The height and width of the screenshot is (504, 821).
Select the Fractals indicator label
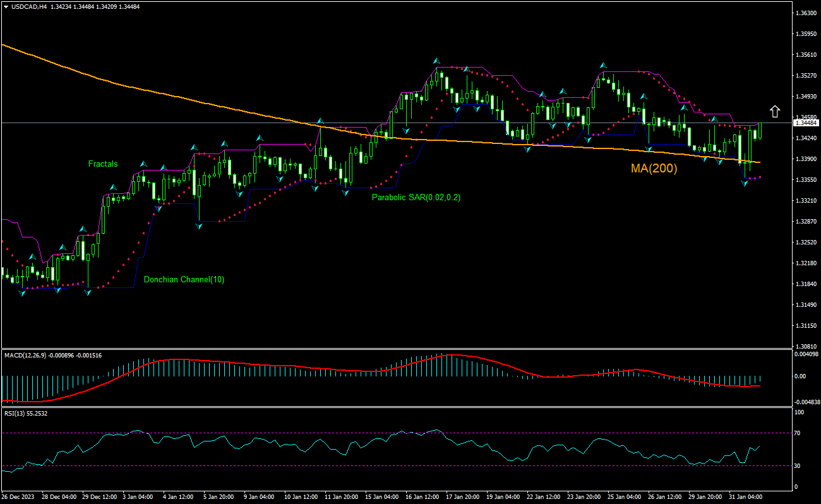(103, 164)
